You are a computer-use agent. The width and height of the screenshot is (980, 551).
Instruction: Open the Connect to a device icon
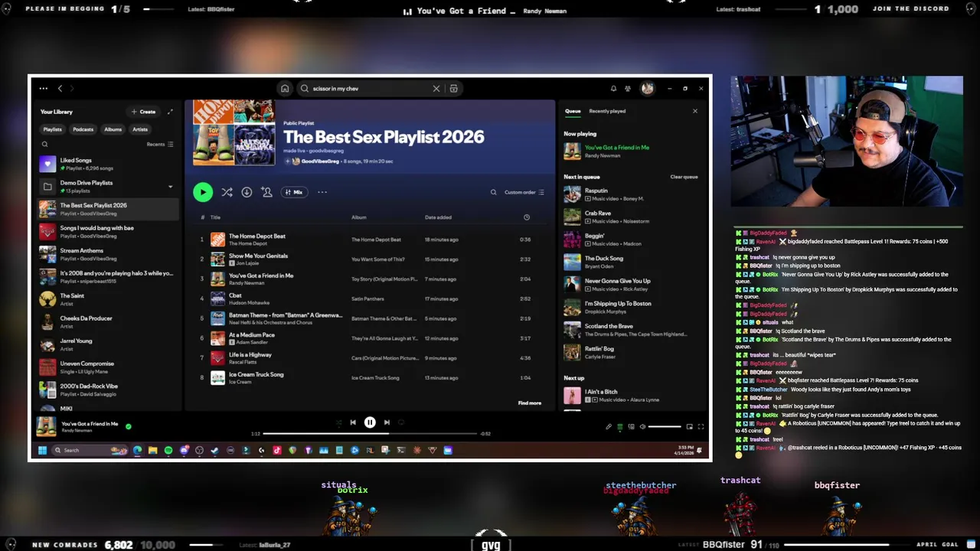tap(631, 427)
